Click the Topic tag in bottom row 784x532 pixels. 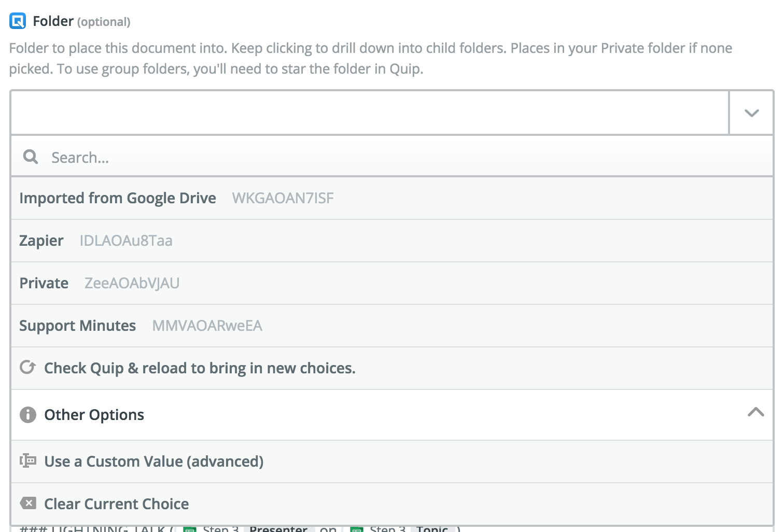(432, 529)
